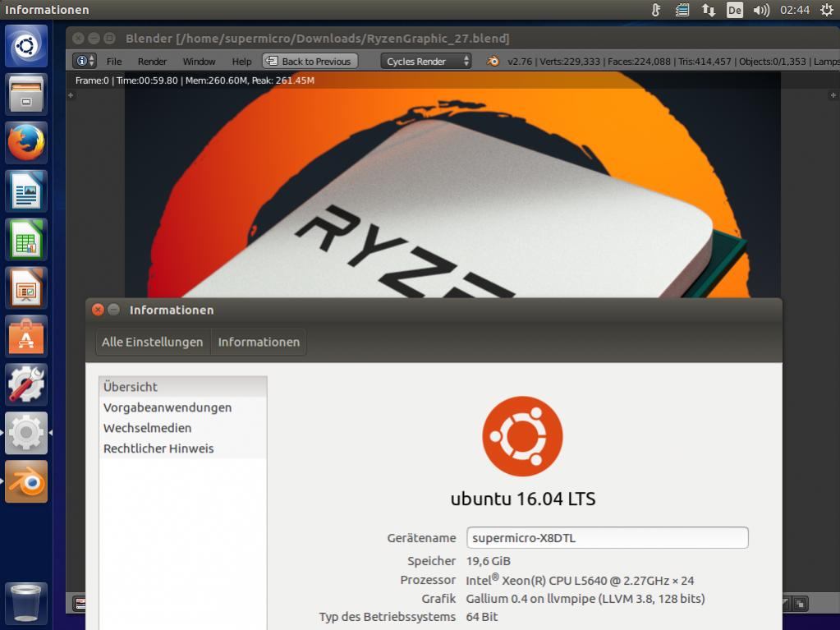Open the session power gear menu

point(827,10)
